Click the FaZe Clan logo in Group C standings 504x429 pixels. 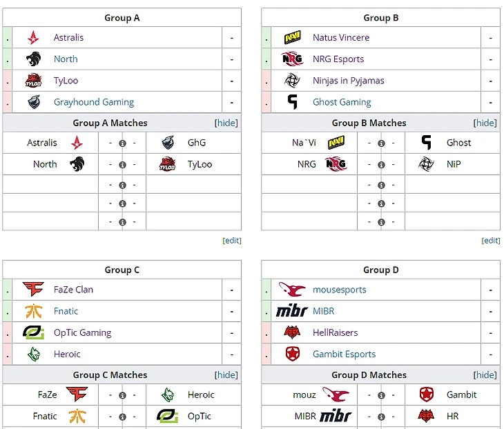coord(33,290)
